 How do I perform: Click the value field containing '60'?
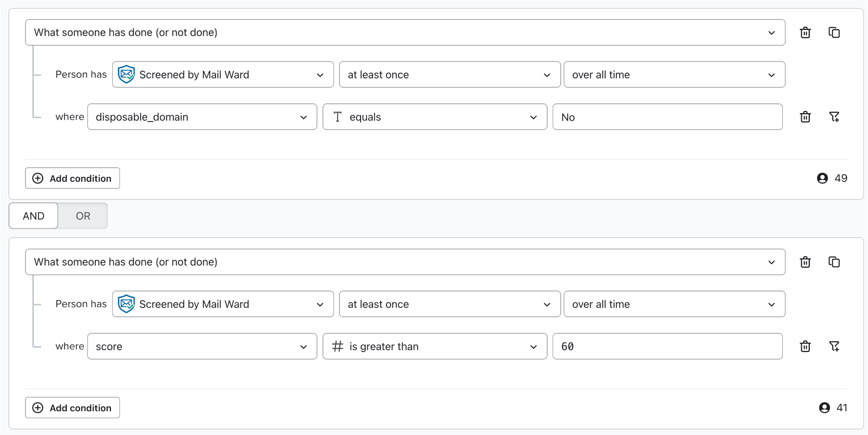point(668,346)
